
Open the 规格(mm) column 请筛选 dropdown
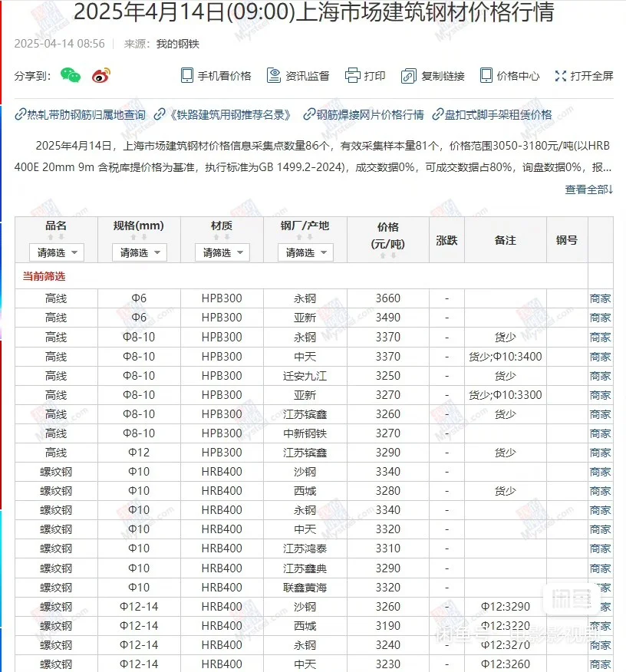click(140, 252)
